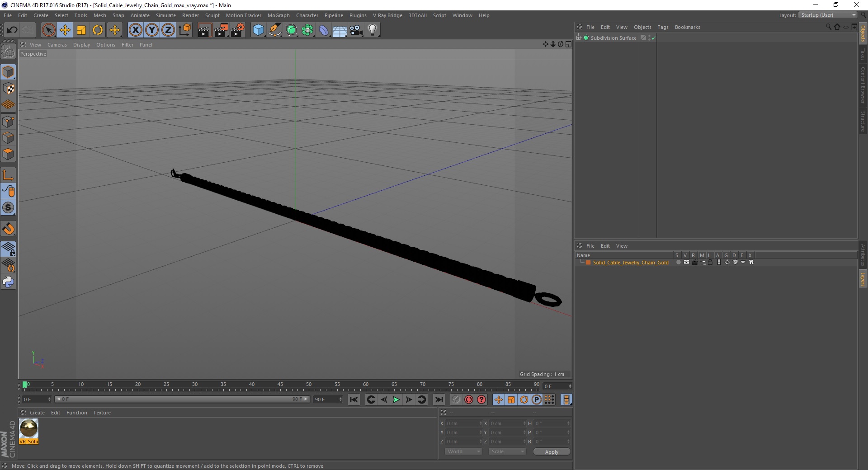Toggle viewport maximize icon

click(568, 44)
